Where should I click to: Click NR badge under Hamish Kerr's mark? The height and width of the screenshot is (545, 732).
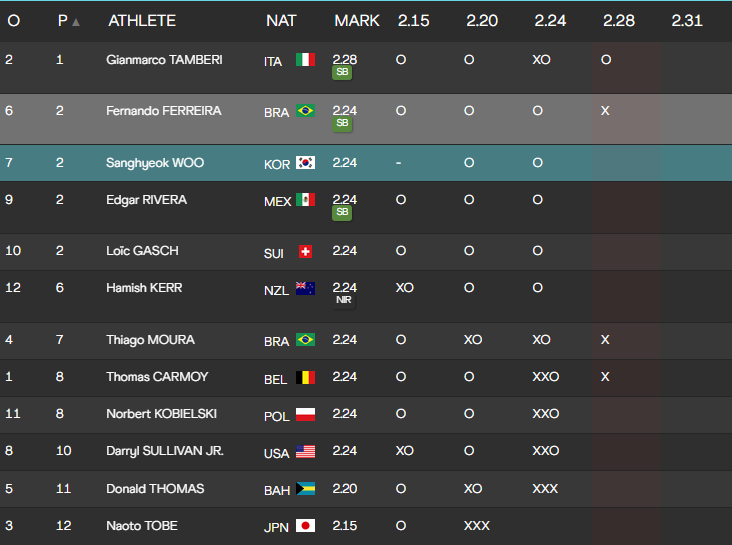(x=342, y=301)
